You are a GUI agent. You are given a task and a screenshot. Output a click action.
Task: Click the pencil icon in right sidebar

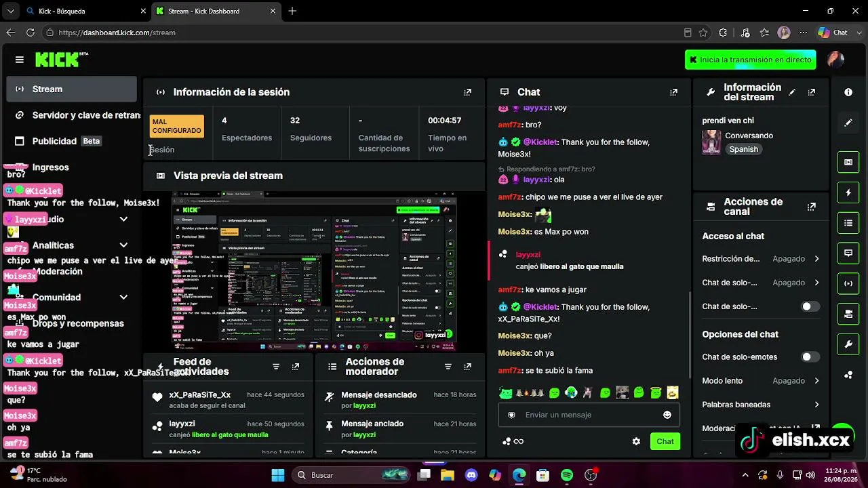pos(848,123)
